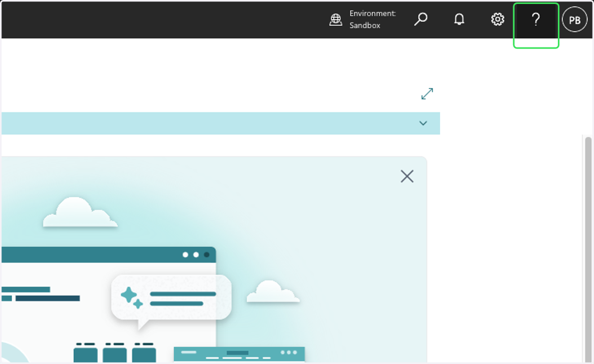Collapse the teal banner using the chevron
594x364 pixels.
click(423, 123)
